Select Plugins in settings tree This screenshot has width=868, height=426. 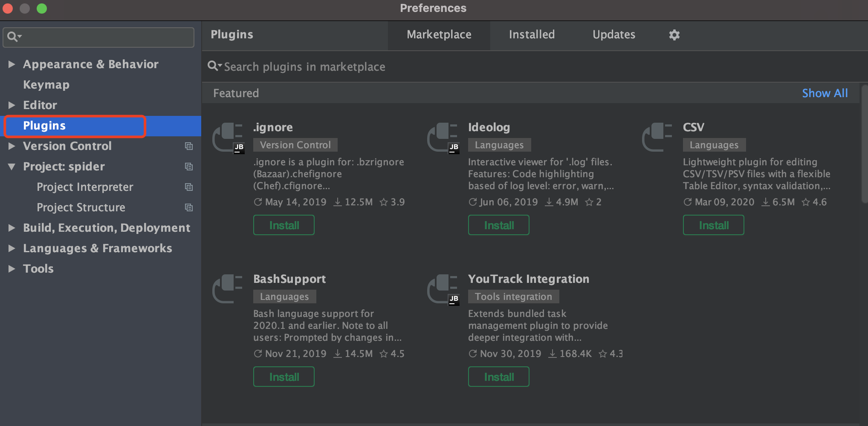101,126
